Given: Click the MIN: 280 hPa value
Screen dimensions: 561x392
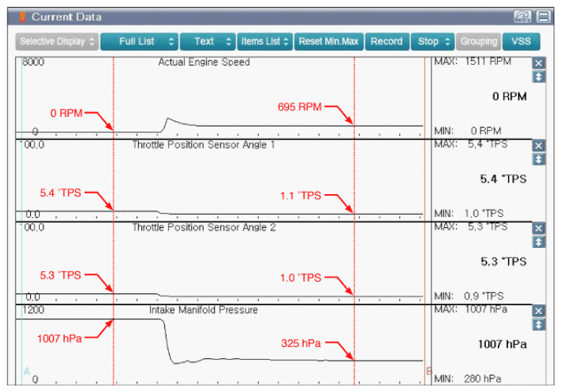Looking at the screenshot, I should coord(468,379).
